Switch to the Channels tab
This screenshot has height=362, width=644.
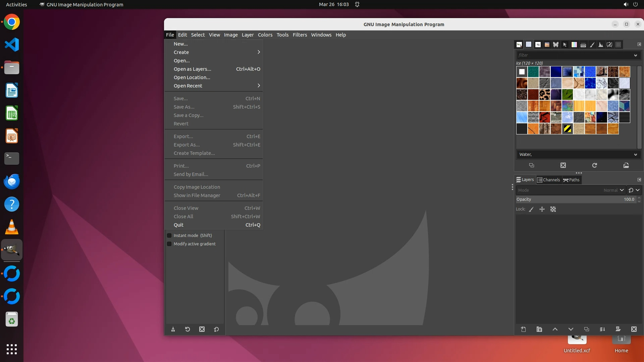(x=548, y=180)
